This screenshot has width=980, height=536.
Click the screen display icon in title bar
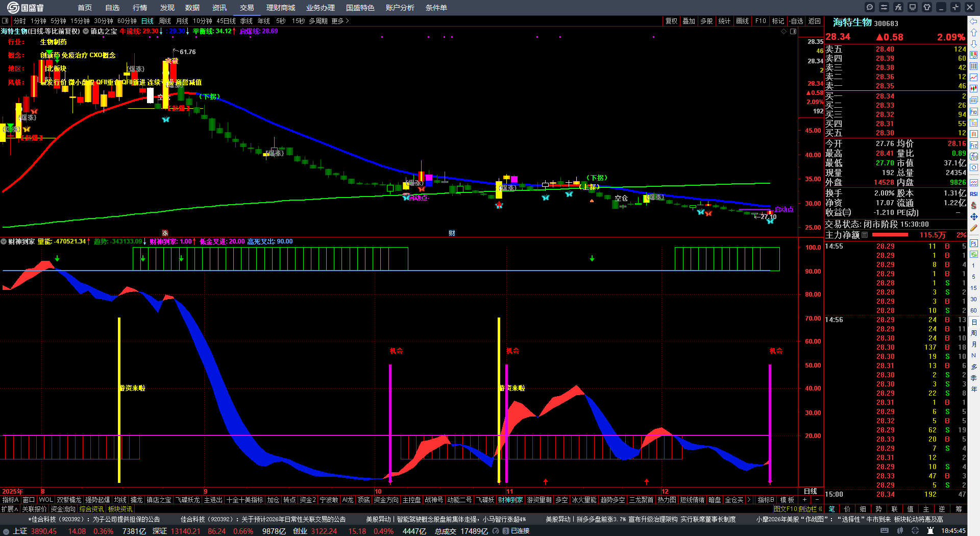click(x=913, y=7)
